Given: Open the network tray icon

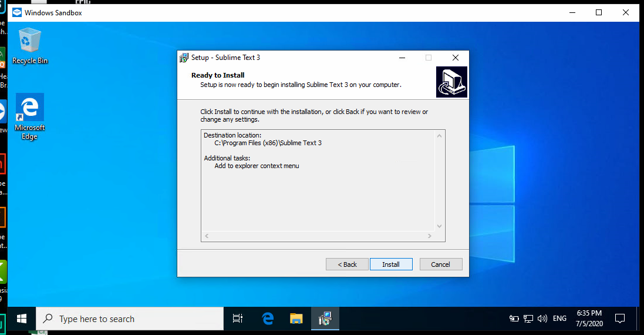Looking at the screenshot, I should pyautogui.click(x=528, y=319).
